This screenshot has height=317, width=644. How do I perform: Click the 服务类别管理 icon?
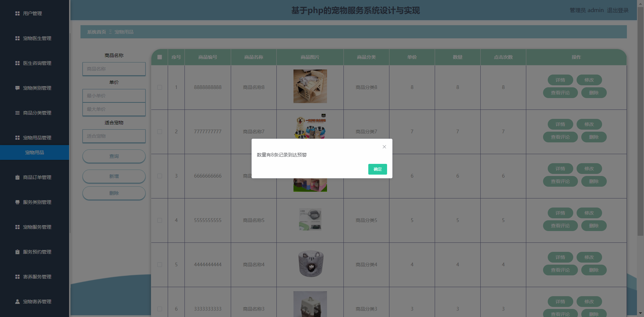[x=17, y=202]
